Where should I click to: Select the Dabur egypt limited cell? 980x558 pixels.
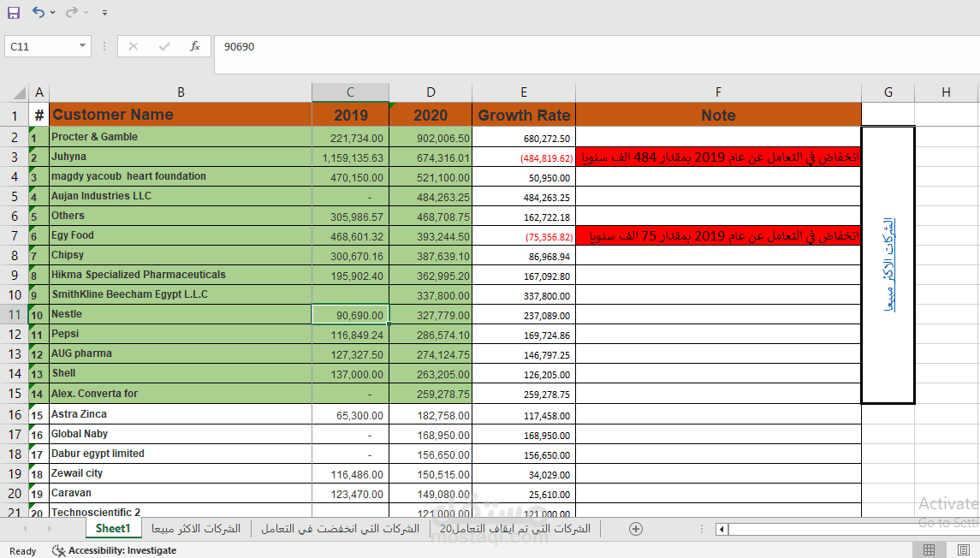click(x=181, y=454)
